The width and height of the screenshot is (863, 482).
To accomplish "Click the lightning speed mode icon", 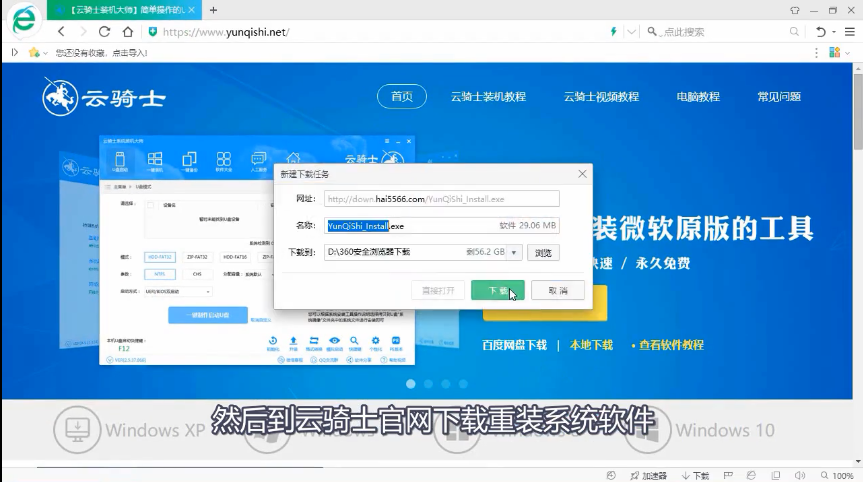I will point(613,31).
